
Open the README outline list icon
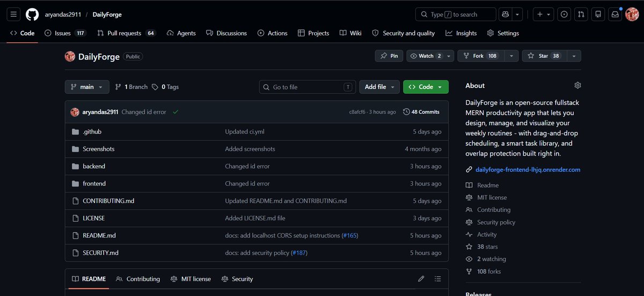[x=438, y=279]
